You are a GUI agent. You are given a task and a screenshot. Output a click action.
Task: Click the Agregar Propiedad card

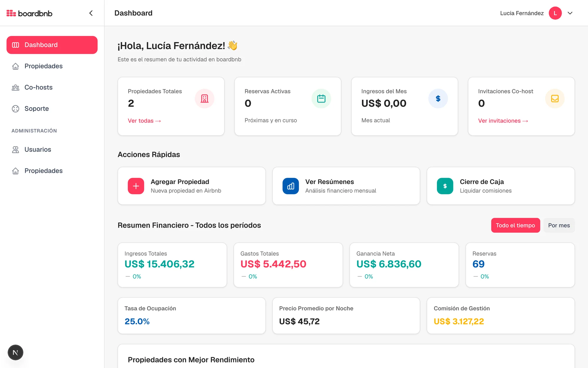(x=192, y=186)
